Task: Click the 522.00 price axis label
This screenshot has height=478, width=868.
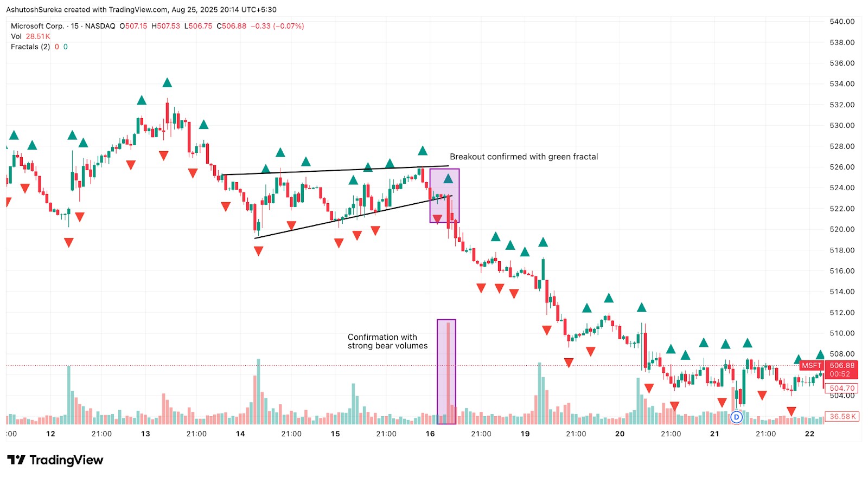Action: click(842, 209)
